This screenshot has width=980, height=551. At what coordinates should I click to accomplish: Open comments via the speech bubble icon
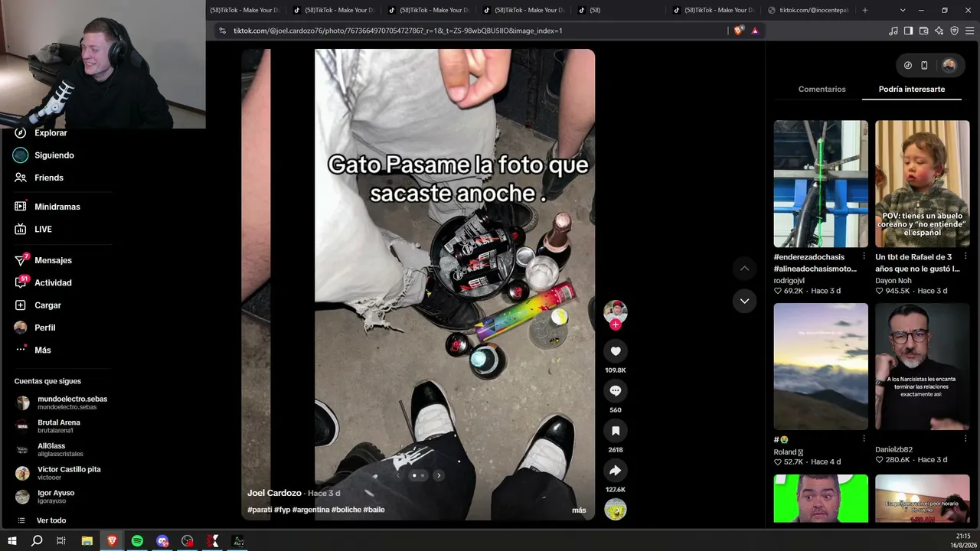coord(616,391)
